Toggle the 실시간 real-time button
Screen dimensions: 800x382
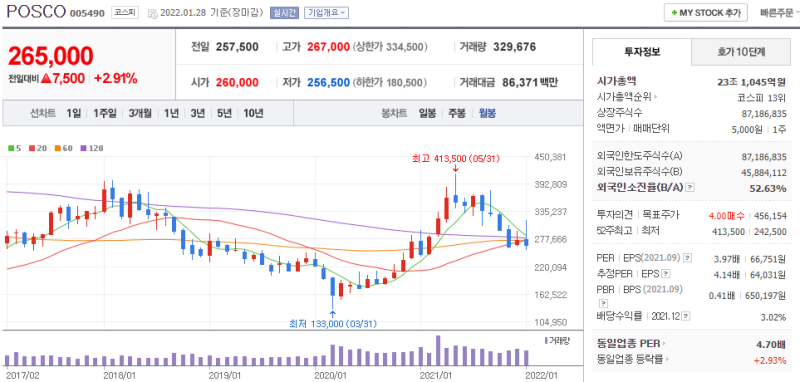click(x=285, y=13)
